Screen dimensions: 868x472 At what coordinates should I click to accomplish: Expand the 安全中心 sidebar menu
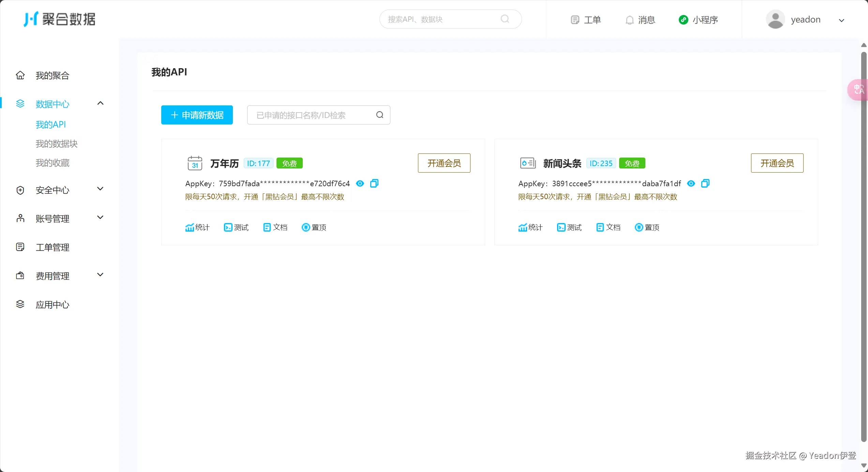(100, 189)
